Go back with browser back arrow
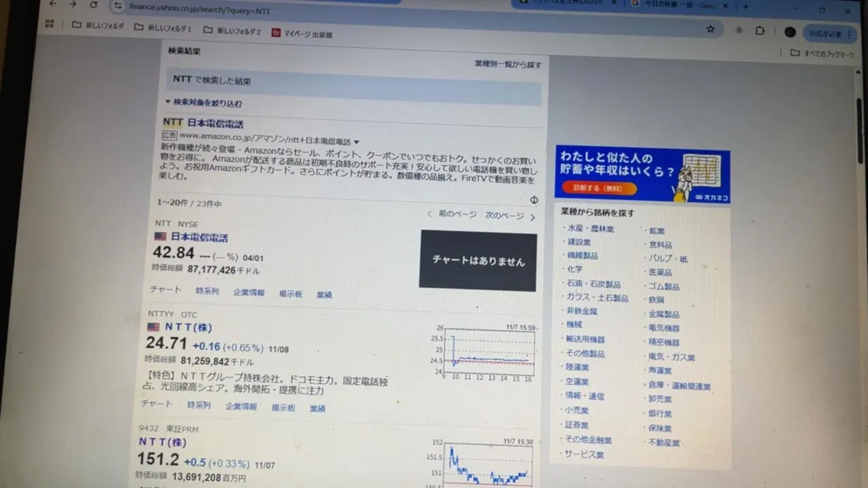 pos(53,4)
